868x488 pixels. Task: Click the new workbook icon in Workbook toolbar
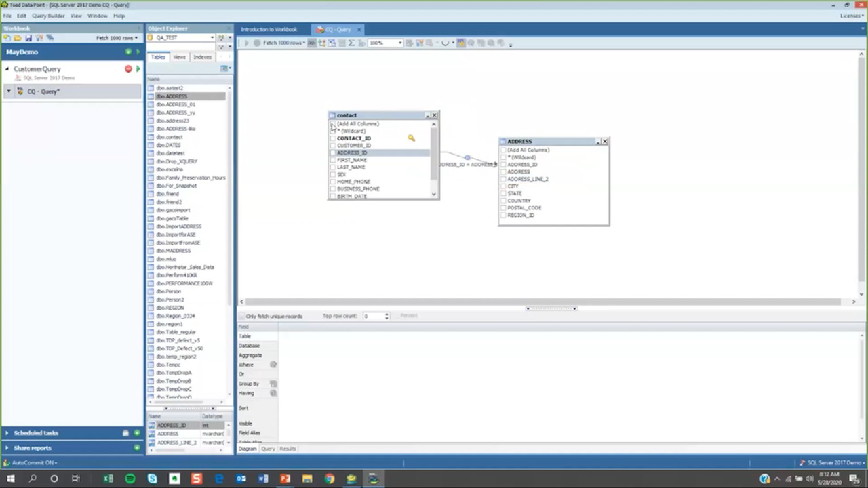click(7, 38)
